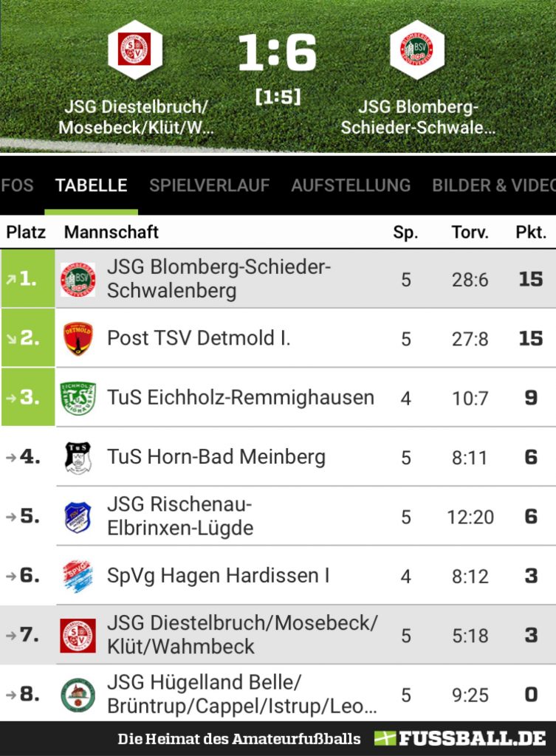The image size is (556, 756).
Task: Open the Aufstellung tab
Action: (x=351, y=185)
